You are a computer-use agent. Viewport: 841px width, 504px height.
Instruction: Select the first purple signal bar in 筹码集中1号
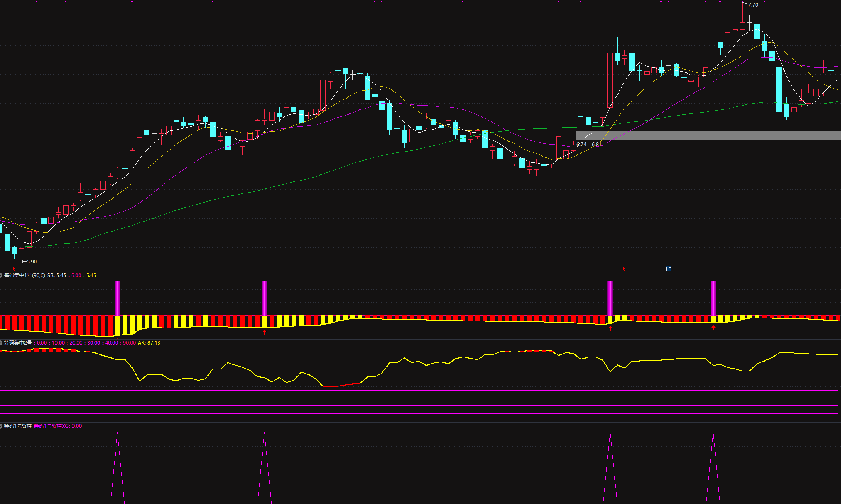(117, 298)
